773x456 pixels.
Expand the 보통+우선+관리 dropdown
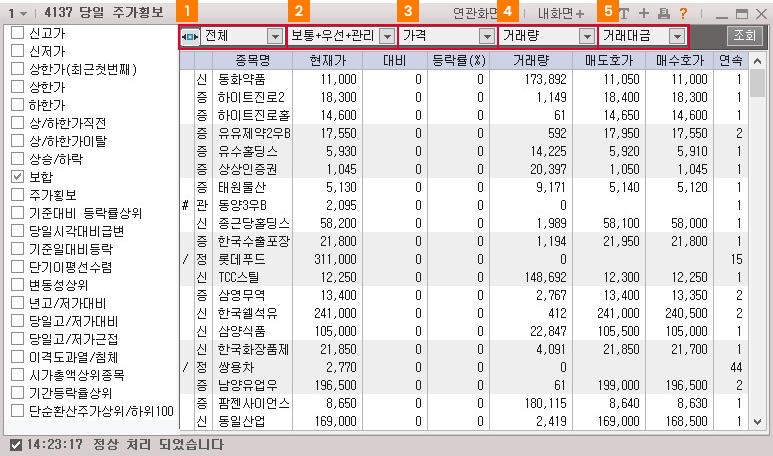tap(387, 36)
